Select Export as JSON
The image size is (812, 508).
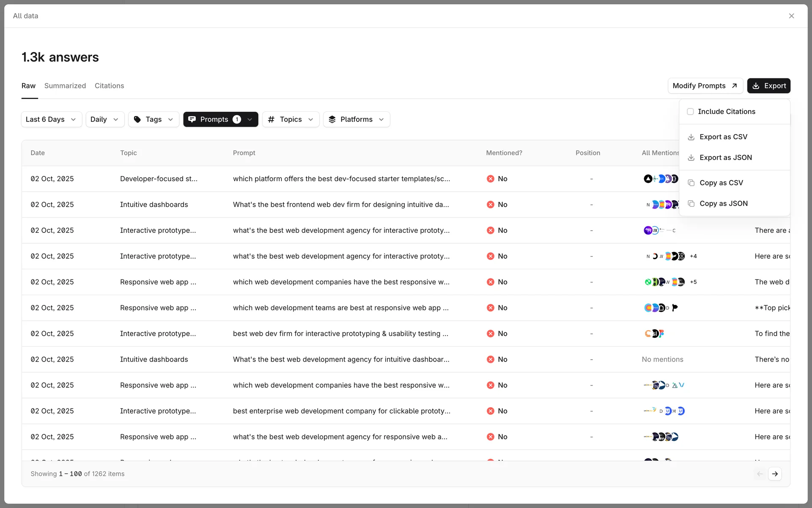point(725,157)
